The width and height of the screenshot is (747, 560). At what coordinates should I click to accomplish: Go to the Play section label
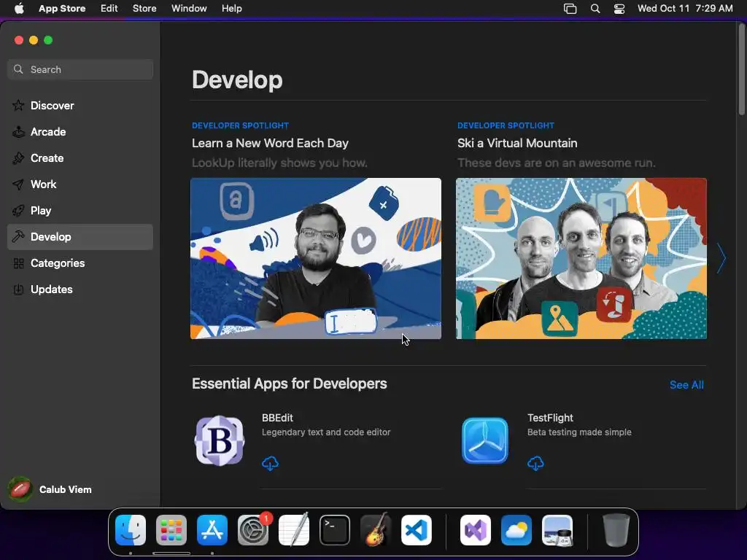tap(41, 211)
